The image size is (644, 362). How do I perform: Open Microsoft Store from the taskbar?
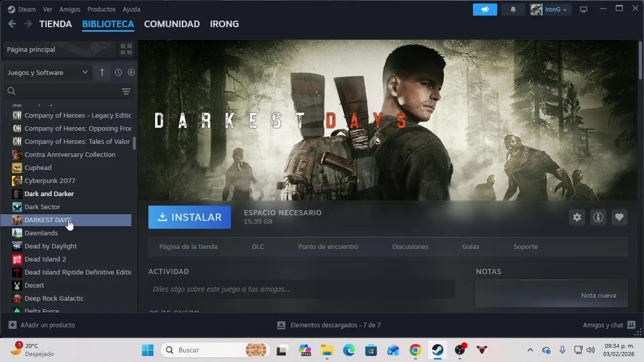pos(371,350)
